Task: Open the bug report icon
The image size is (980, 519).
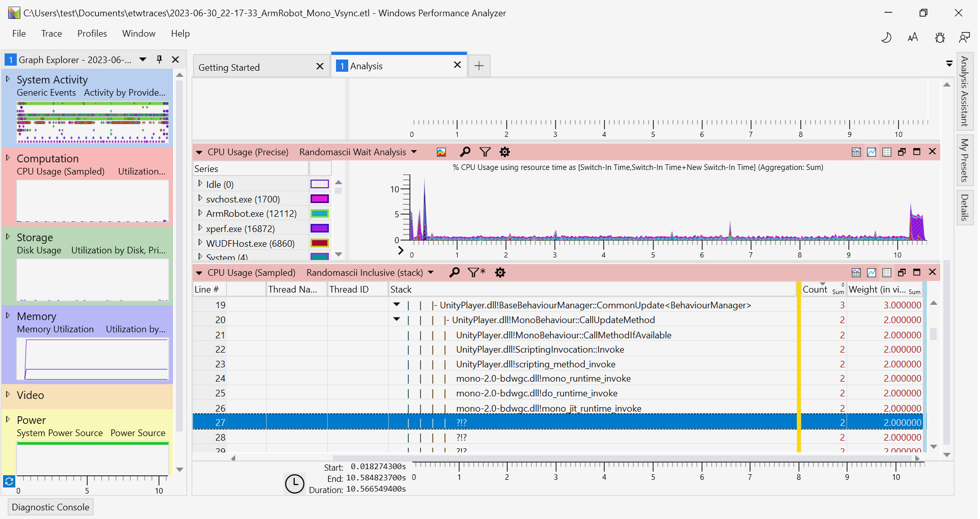Action: (940, 37)
